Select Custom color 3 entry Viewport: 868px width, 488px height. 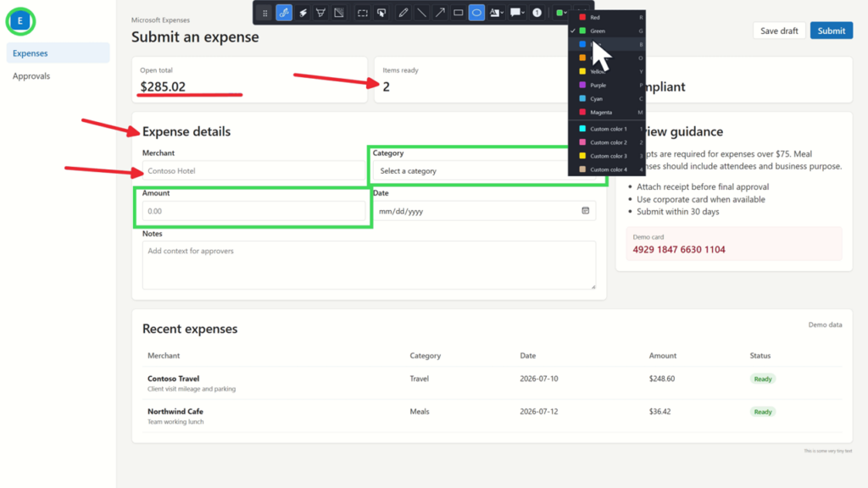(x=607, y=156)
